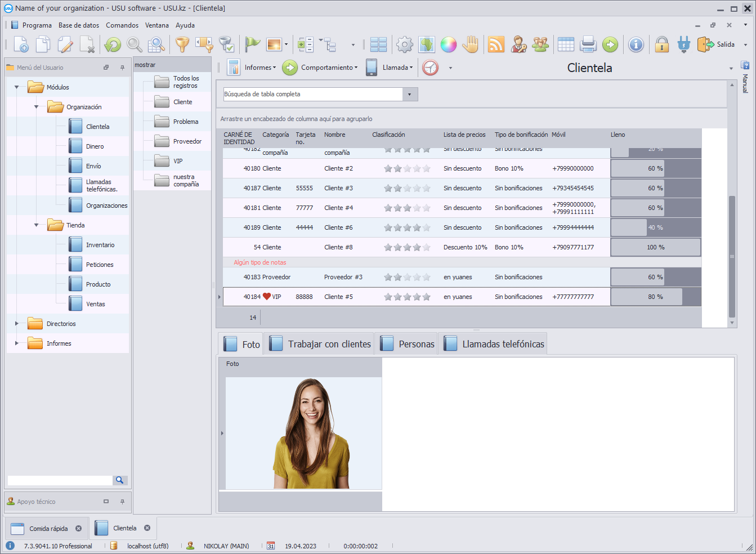Open Dinero in the tree
Image resolution: width=756 pixels, height=554 pixels.
pyautogui.click(x=95, y=146)
